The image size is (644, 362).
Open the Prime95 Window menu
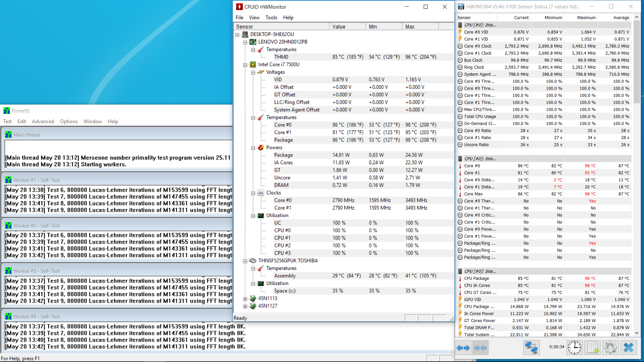93,121
